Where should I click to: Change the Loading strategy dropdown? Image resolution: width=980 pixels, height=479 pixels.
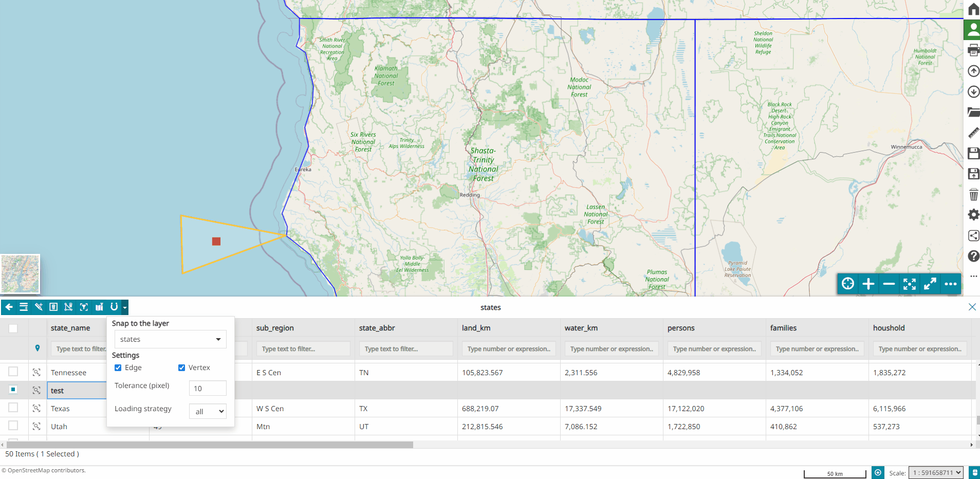click(x=208, y=411)
